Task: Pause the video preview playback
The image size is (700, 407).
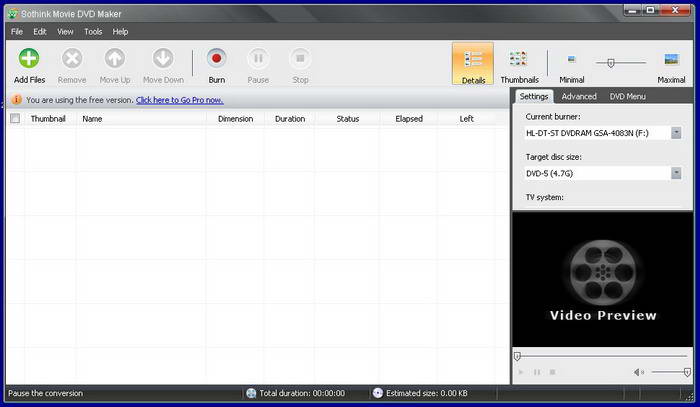Action: 537,372
